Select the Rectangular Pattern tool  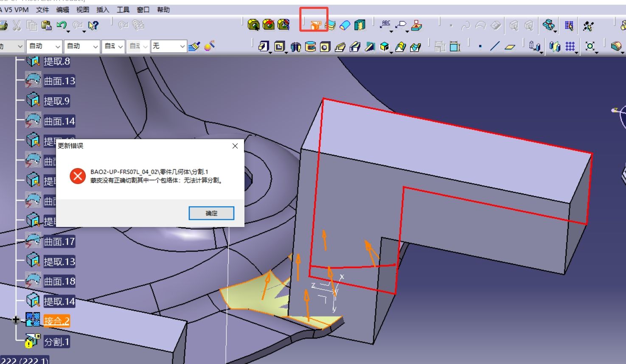570,46
